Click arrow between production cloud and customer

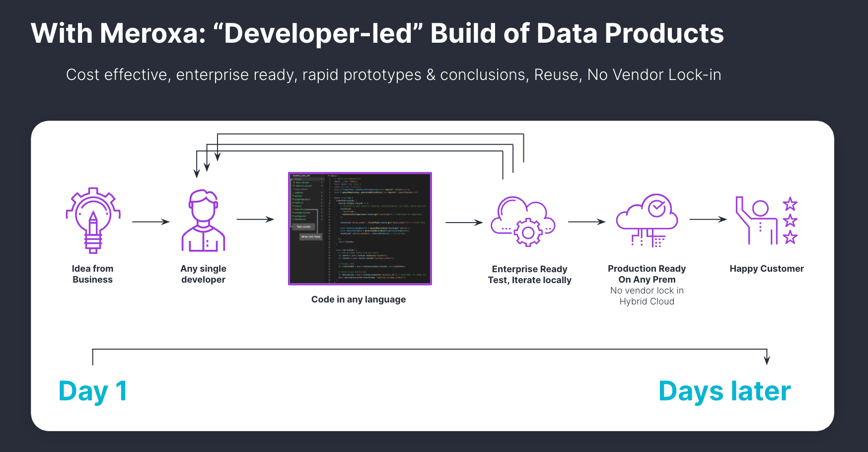coord(708,219)
